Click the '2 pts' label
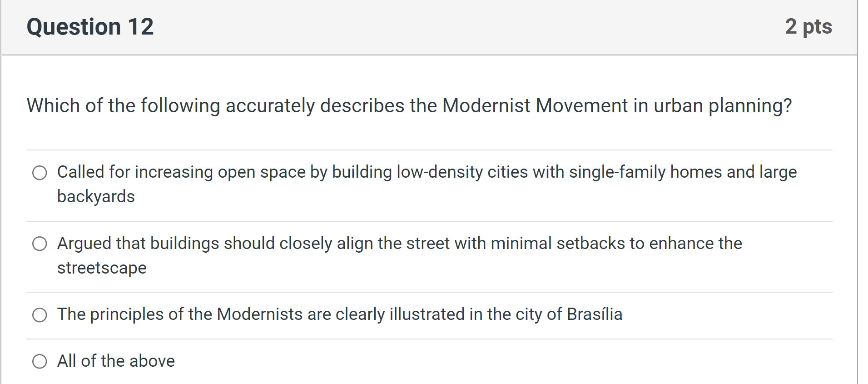Viewport: 868px width, 384px height. [809, 26]
